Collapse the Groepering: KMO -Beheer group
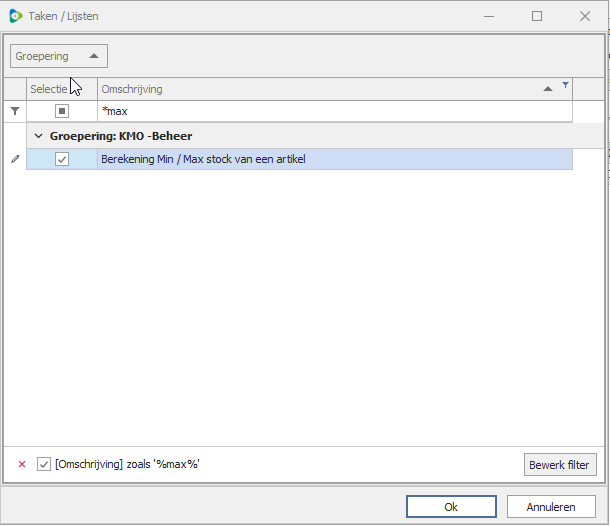Viewport: 610px width, 526px height. tap(39, 136)
